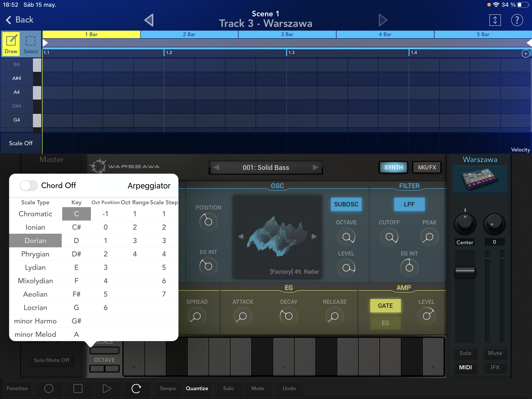Click the SUBOSC LEVEL knob
532x399 pixels.
[346, 268]
